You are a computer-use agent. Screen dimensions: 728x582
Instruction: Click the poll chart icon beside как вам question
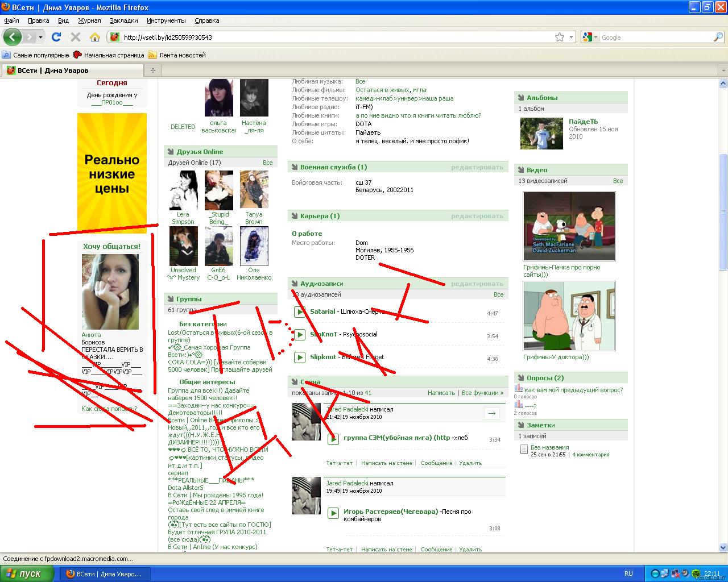click(x=519, y=388)
